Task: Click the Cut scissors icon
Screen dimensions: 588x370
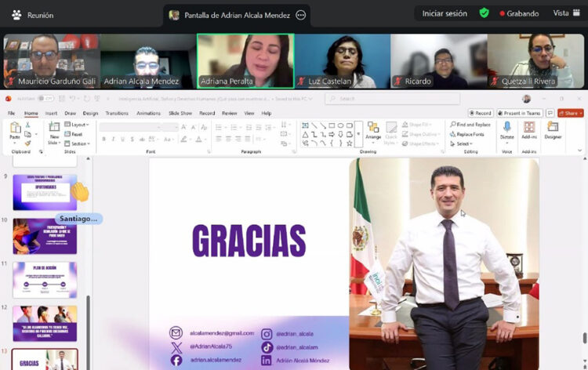Action: click(27, 125)
